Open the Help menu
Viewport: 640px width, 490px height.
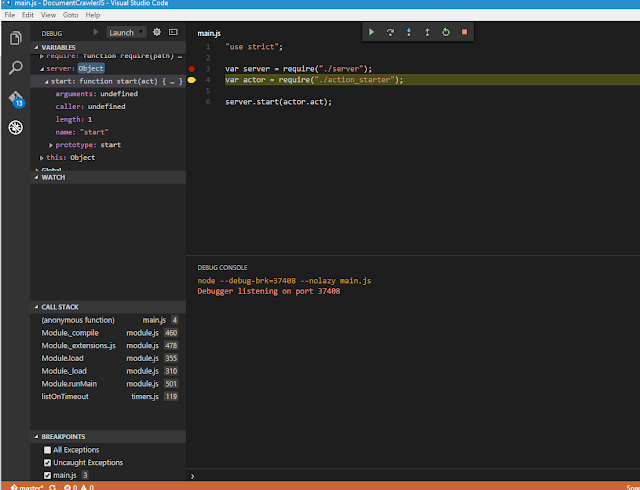pos(93,15)
